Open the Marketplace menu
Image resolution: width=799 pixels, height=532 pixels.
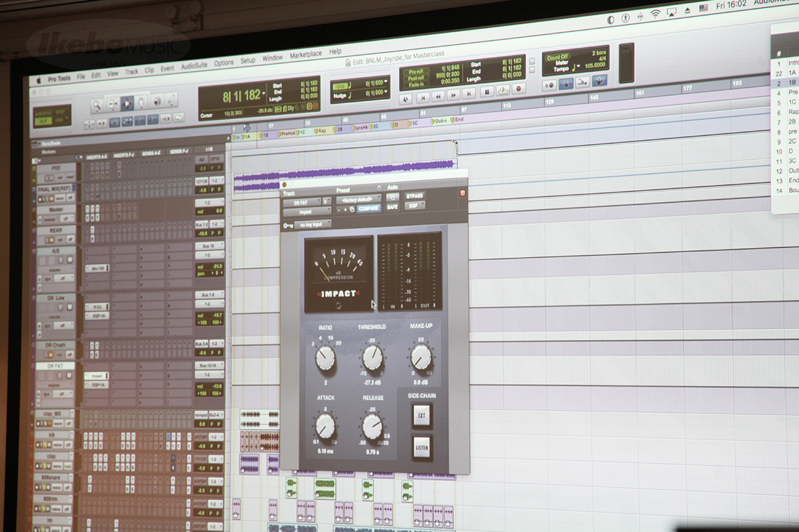coord(306,54)
